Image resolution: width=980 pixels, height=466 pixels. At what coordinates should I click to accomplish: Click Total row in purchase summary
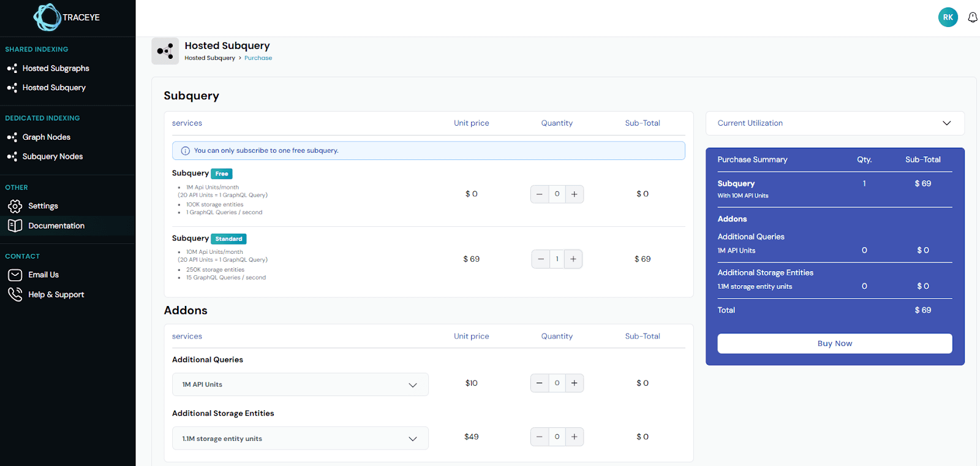pos(835,310)
